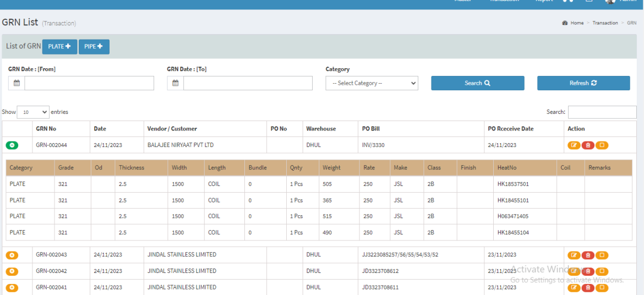Collapse the GRN-002044 row details

(12, 145)
